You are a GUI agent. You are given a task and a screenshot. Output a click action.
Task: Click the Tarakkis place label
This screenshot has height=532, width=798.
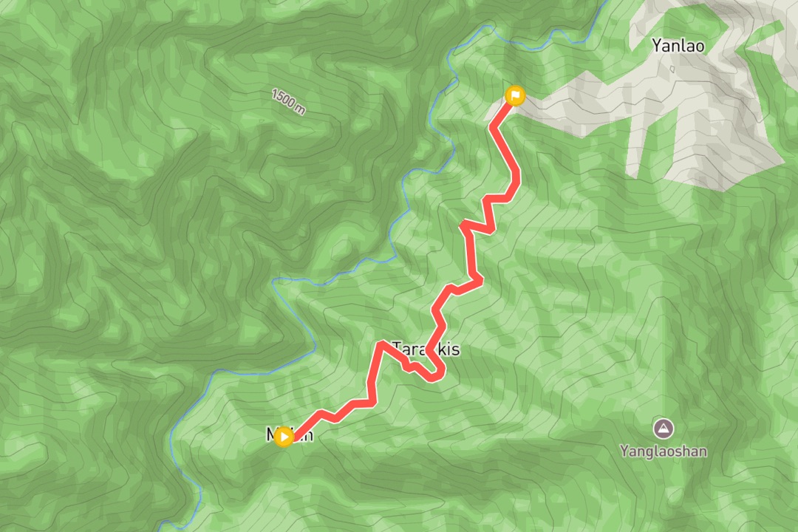[426, 349]
